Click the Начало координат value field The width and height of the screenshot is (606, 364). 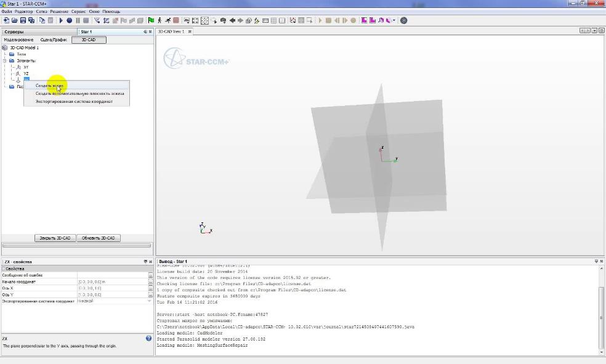(112, 281)
